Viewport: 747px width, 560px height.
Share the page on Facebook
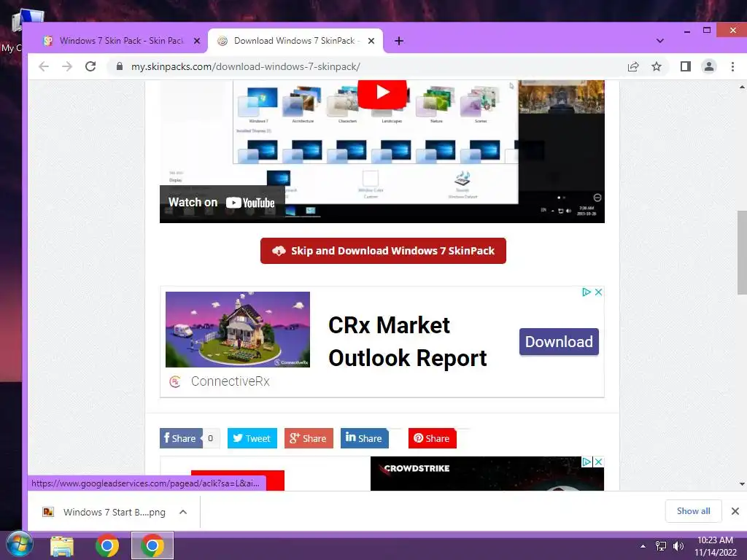click(181, 438)
